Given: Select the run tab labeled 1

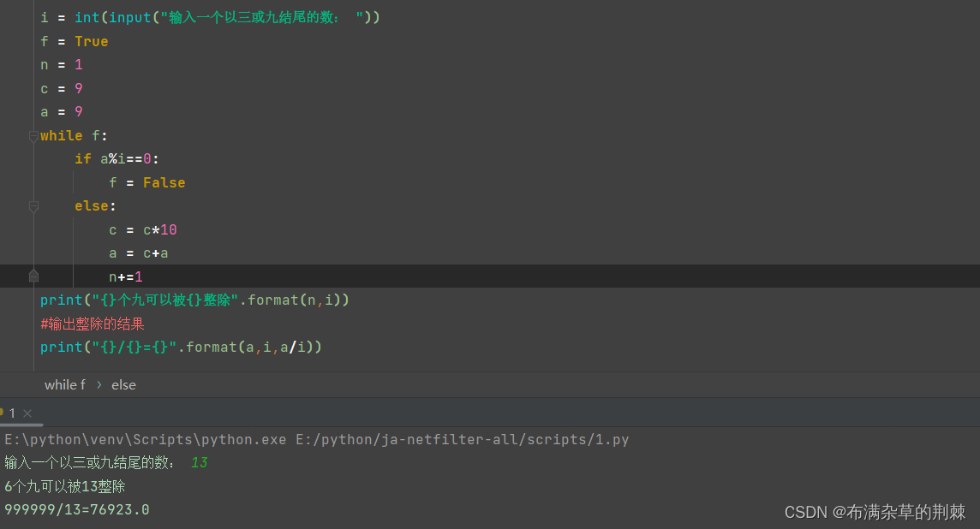Looking at the screenshot, I should [13, 413].
